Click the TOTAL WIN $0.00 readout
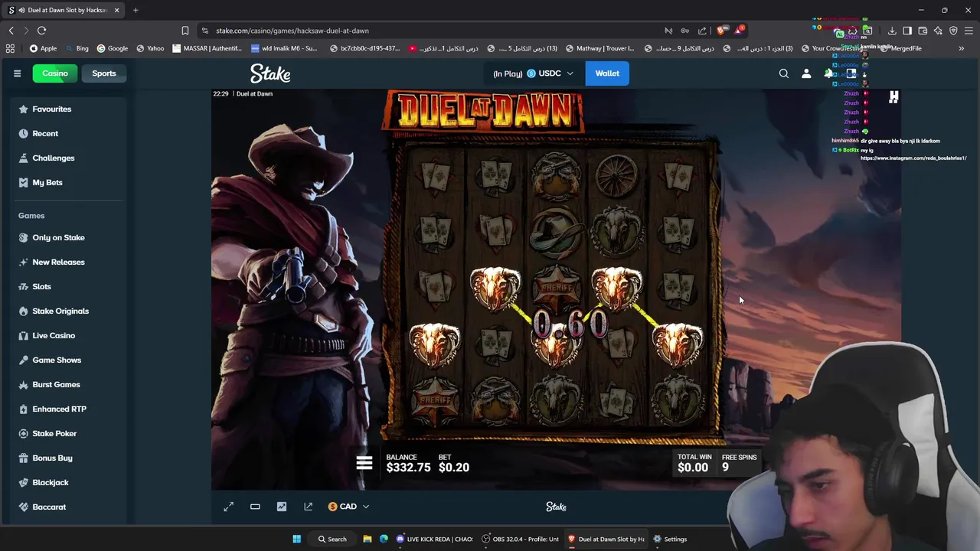980x551 pixels. [694, 463]
